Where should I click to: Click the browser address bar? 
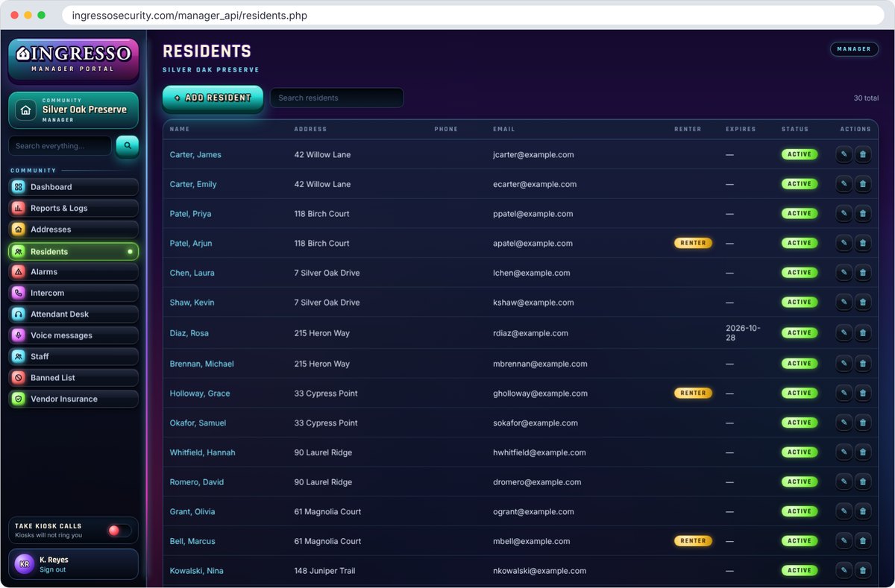point(474,15)
